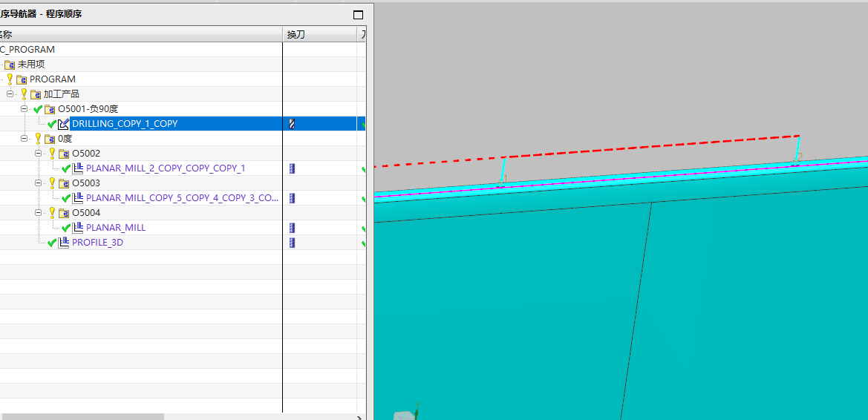Click the horizontal scrollbar of the navigator
Viewport: 868px width, 420px height.
coord(83,416)
